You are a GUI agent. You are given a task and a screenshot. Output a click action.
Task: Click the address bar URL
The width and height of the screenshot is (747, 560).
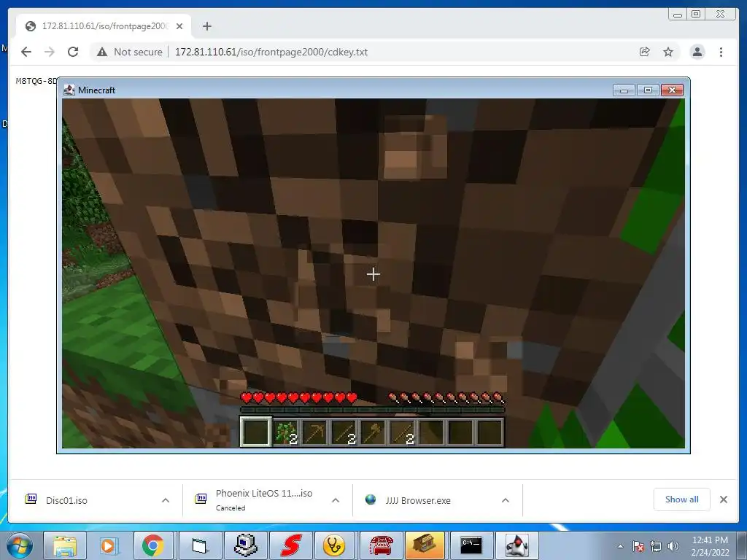click(271, 52)
